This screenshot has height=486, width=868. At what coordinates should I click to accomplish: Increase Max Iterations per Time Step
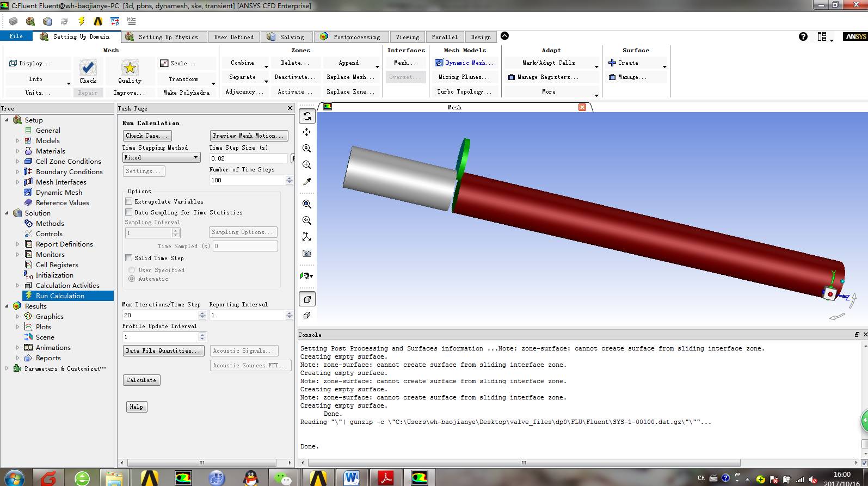coord(202,313)
